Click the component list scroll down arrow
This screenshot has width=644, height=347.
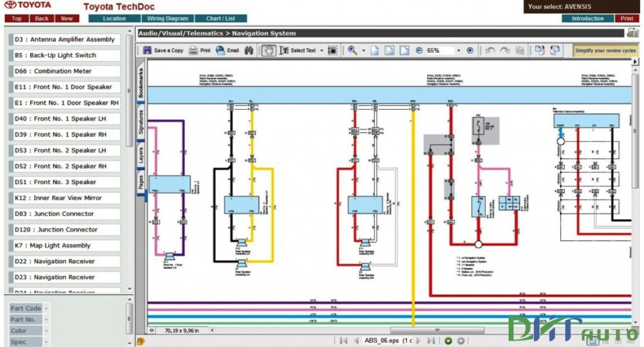pos(130,289)
